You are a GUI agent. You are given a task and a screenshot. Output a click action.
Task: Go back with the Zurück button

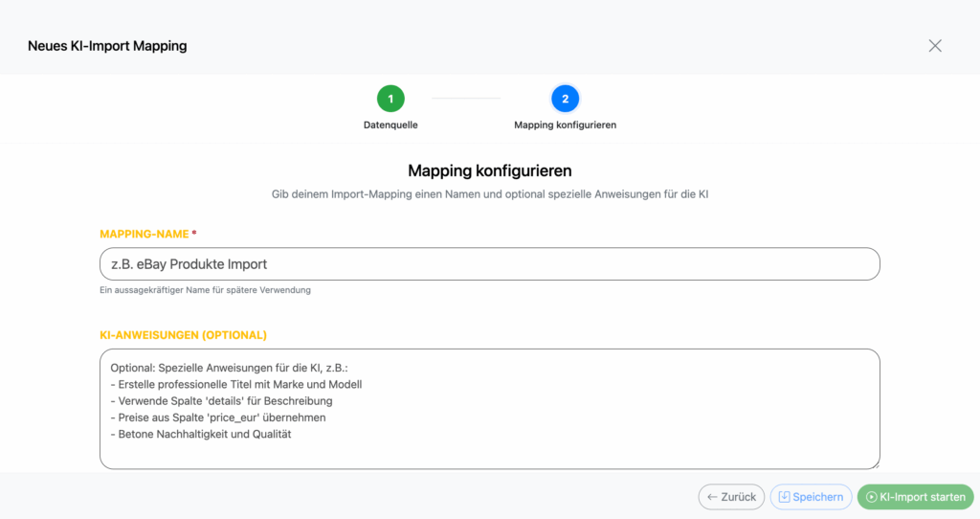click(x=731, y=497)
